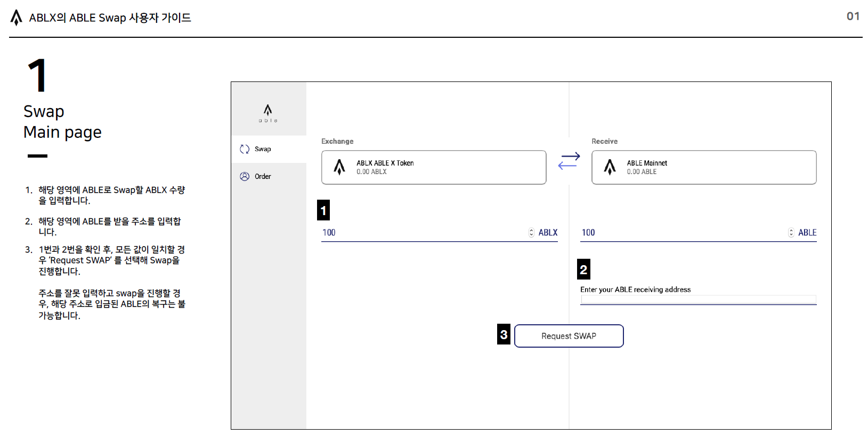Screen dimensions: 868x435
Task: Open the Order menu item
Action: coord(263,177)
